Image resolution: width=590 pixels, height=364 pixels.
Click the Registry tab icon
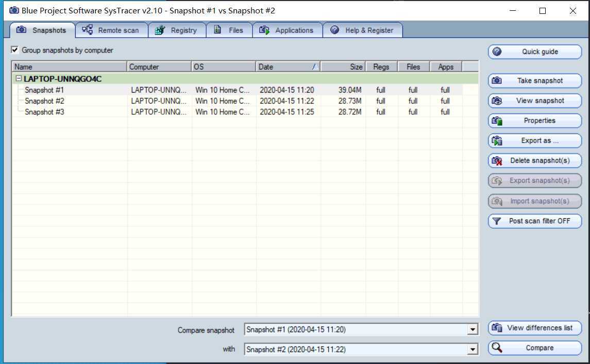pos(160,30)
